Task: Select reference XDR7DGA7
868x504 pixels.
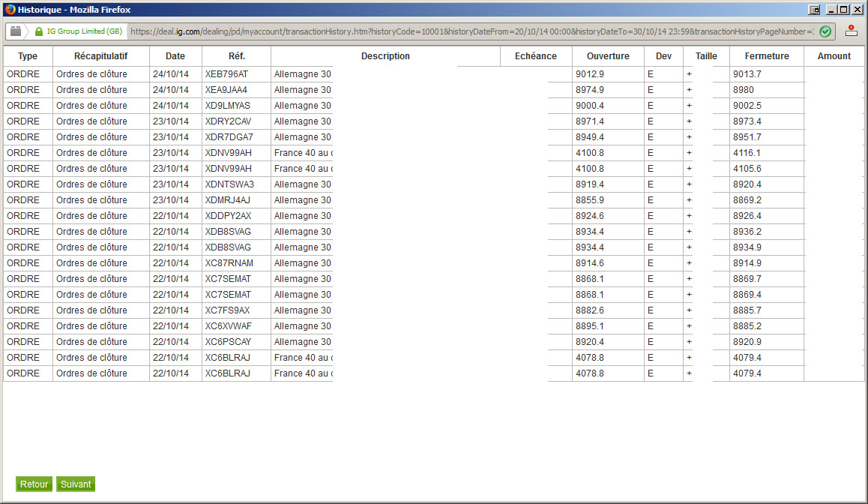Action: point(229,136)
